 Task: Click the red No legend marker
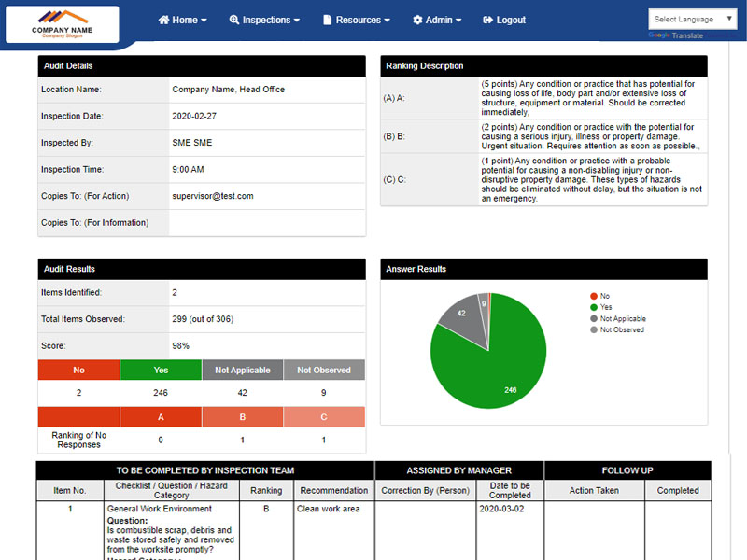(x=593, y=296)
